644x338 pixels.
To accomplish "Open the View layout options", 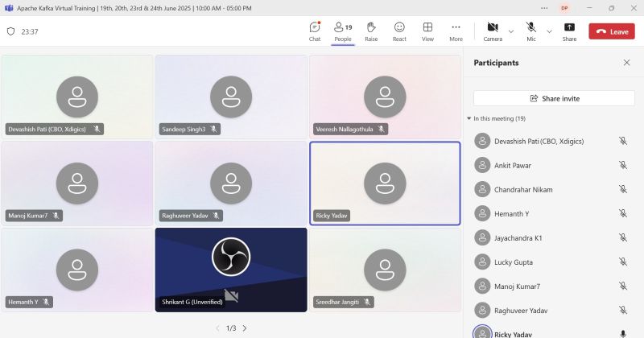I will [x=427, y=31].
